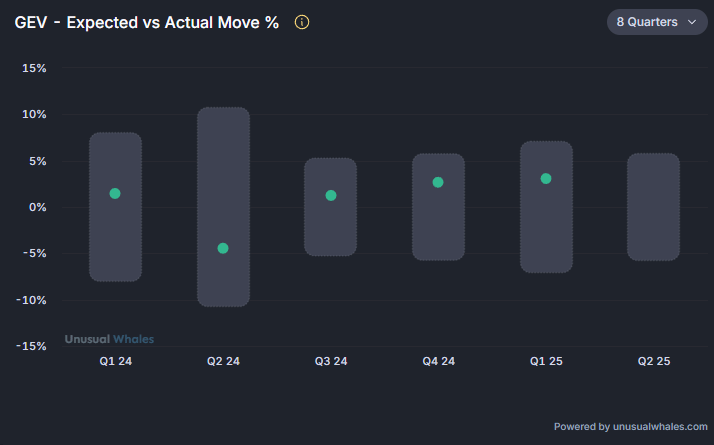The width and height of the screenshot is (714, 445).
Task: Click the 0% y-axis label
Action: click(37, 207)
